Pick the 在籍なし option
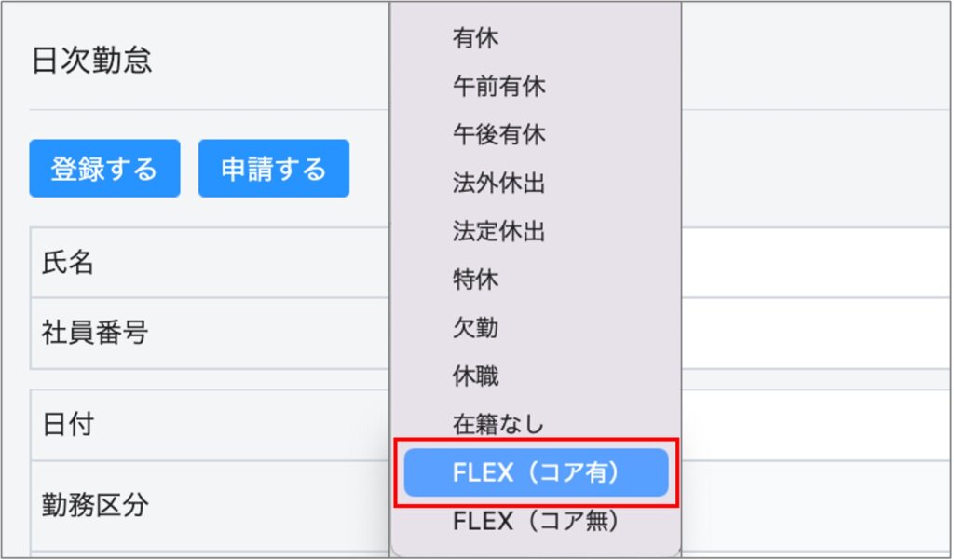 497,425
